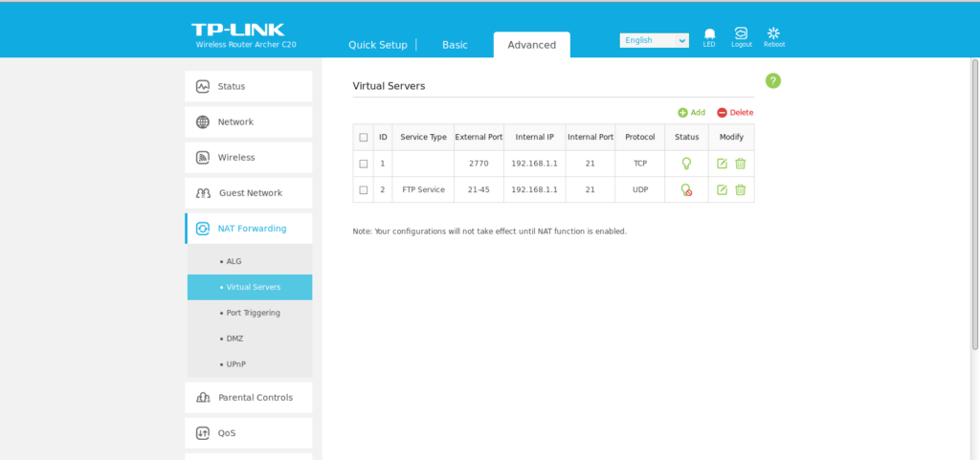The width and height of the screenshot is (980, 460).
Task: Click the Logout icon
Action: pyautogui.click(x=741, y=34)
